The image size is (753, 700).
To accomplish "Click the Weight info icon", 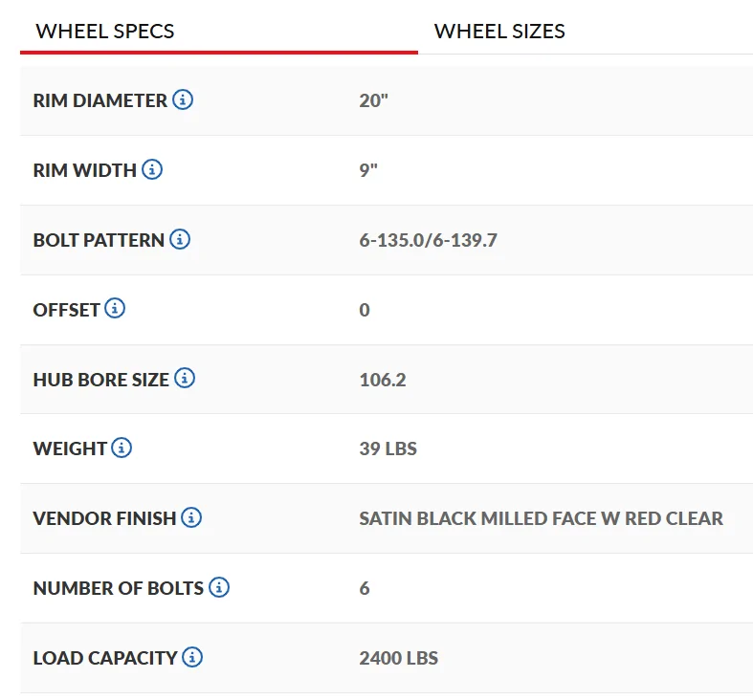I will (x=122, y=448).
